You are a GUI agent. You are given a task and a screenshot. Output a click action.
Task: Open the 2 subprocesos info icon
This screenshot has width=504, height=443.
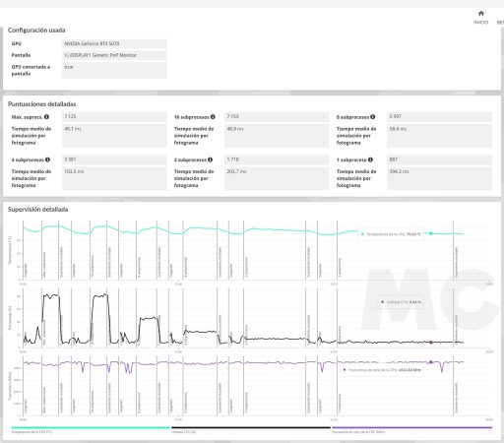click(210, 159)
